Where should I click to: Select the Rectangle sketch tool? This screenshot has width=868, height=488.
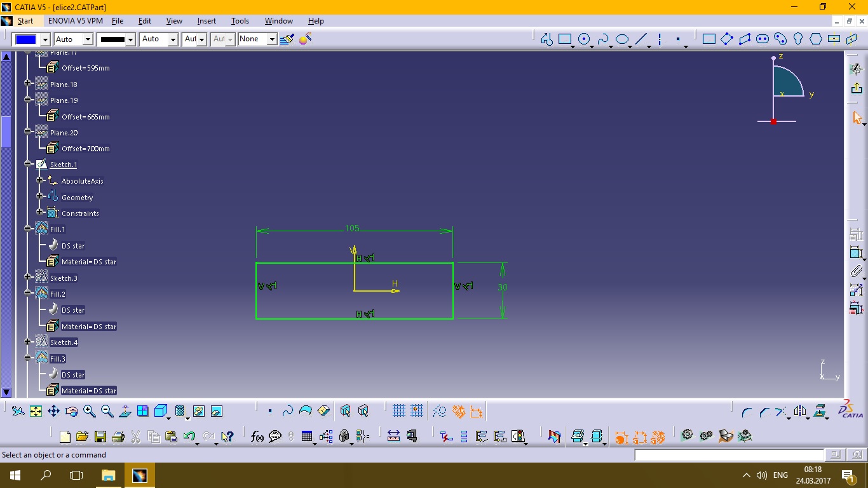[565, 39]
